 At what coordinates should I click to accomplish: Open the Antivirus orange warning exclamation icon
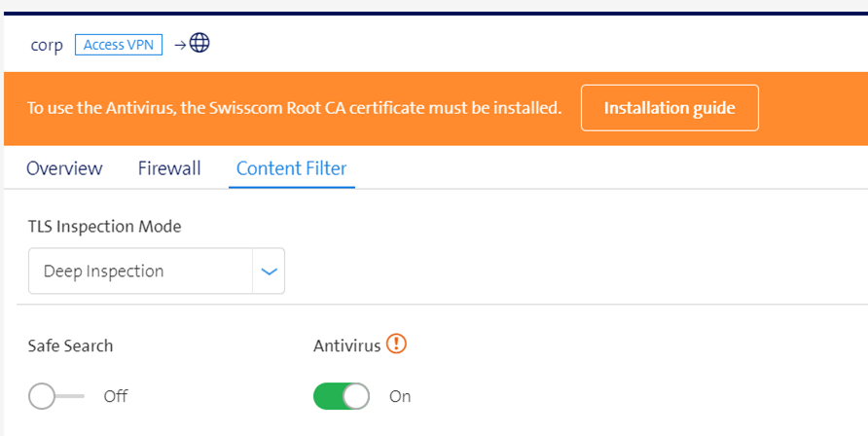pyautogui.click(x=396, y=344)
